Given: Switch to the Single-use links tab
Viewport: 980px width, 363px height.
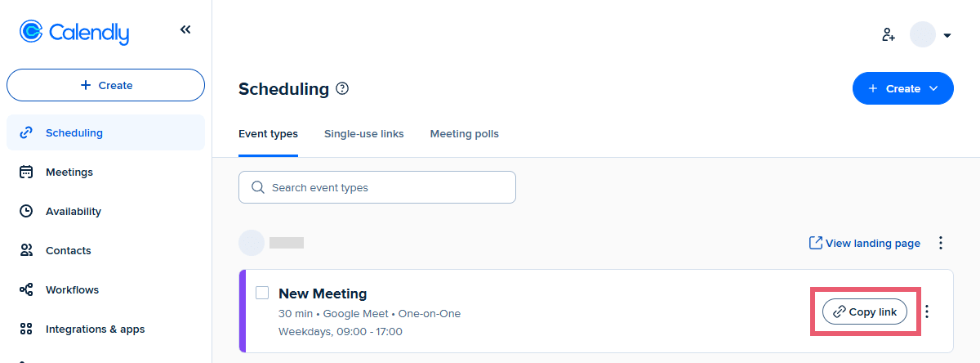Looking at the screenshot, I should pyautogui.click(x=363, y=133).
